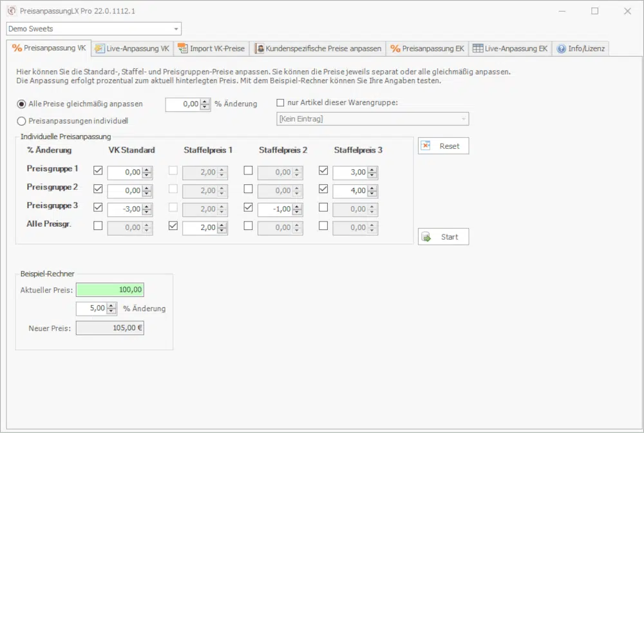Uncheck Preisgruppe 3 Staffelpreis 2 checkbox

coord(248,207)
